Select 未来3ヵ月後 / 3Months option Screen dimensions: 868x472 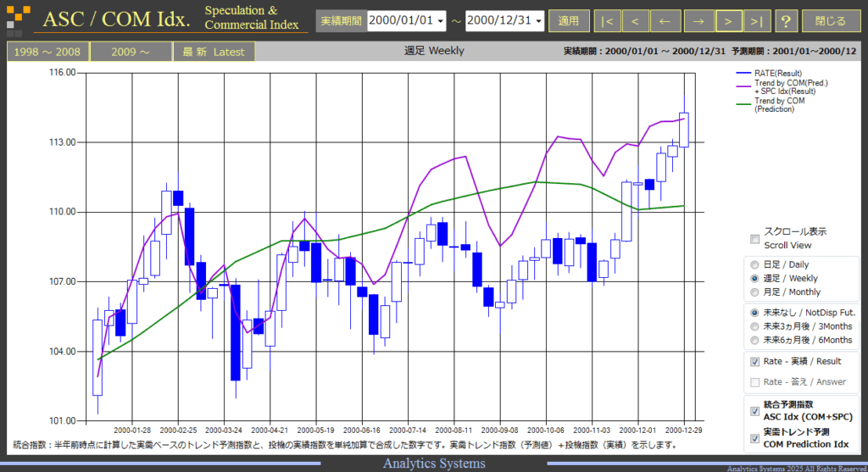(754, 326)
